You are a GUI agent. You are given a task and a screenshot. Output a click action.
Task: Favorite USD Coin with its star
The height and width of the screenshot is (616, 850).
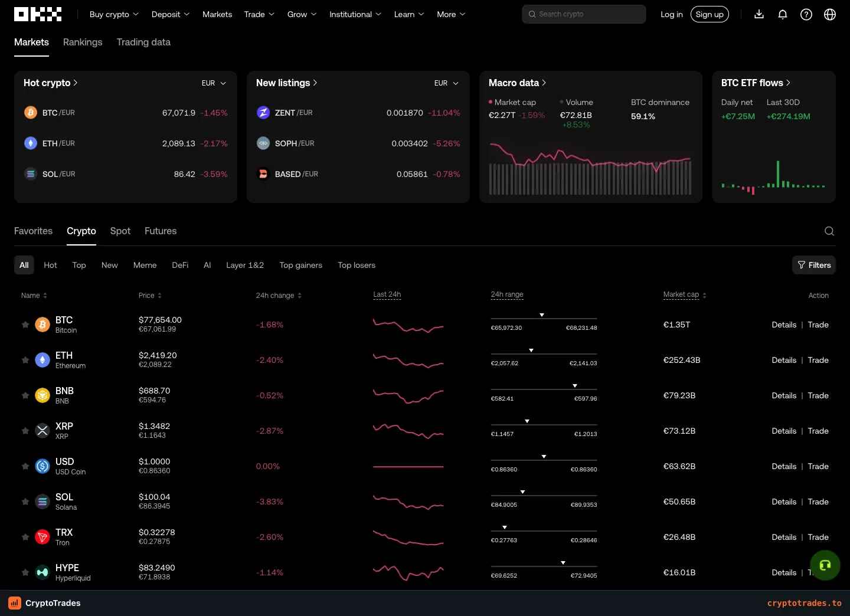pyautogui.click(x=25, y=466)
